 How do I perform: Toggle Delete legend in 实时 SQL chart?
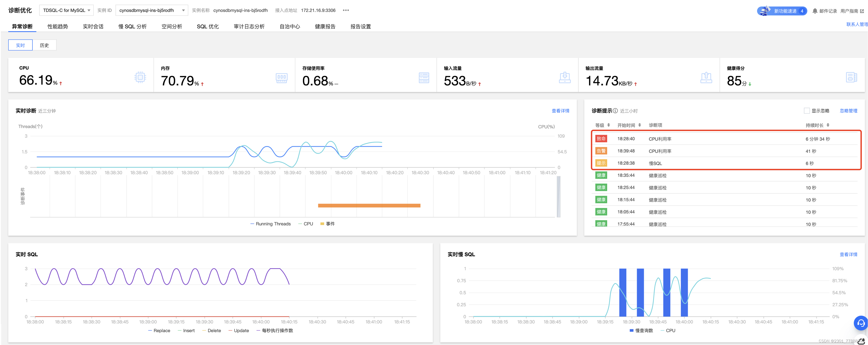[x=212, y=331]
